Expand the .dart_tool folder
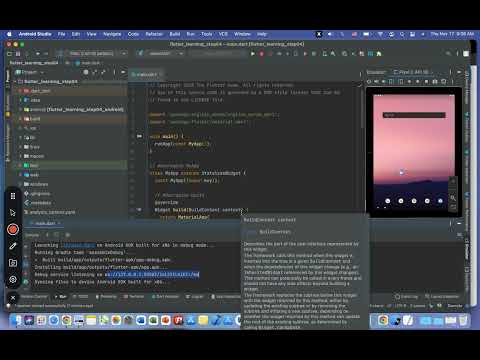480x360 pixels. 20,91
